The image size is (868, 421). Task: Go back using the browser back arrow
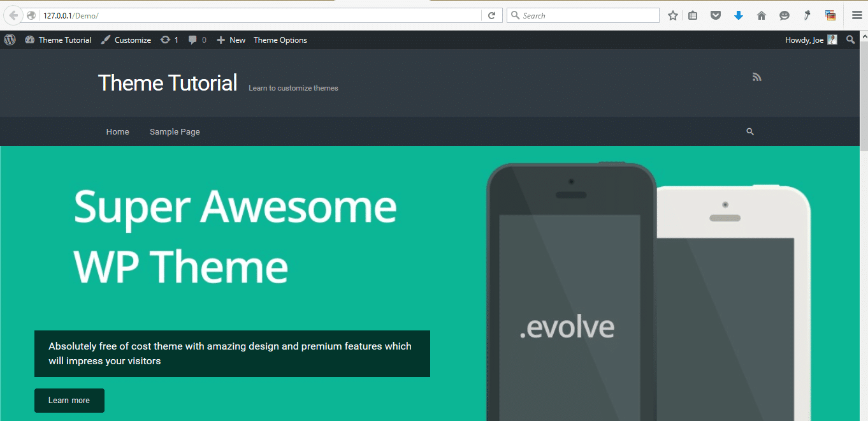pos(13,15)
